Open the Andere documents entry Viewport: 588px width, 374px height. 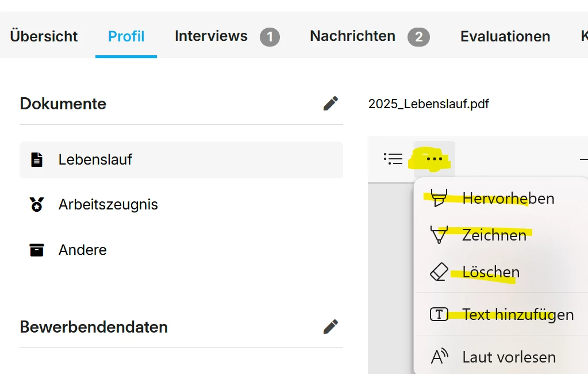[x=83, y=250]
